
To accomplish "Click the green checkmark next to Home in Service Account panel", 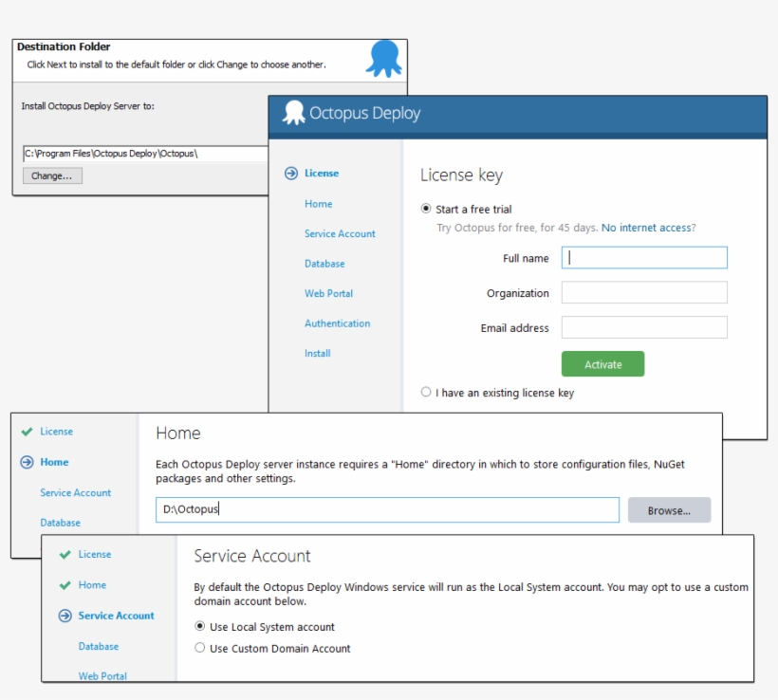I will click(x=65, y=585).
